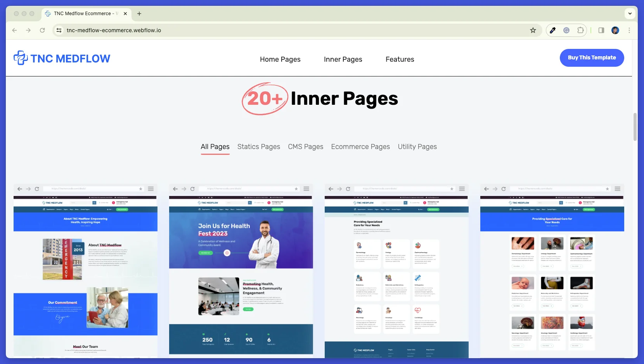Viewport: 644px width, 364px height.
Task: Open the Health Fest 2023 page preview
Action: click(241, 270)
